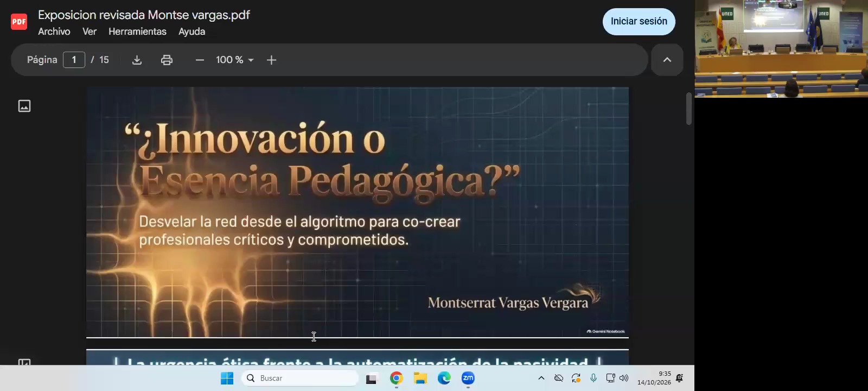Open the Zoom app in taskbar
Screen dimensions: 868x391
coord(468,378)
